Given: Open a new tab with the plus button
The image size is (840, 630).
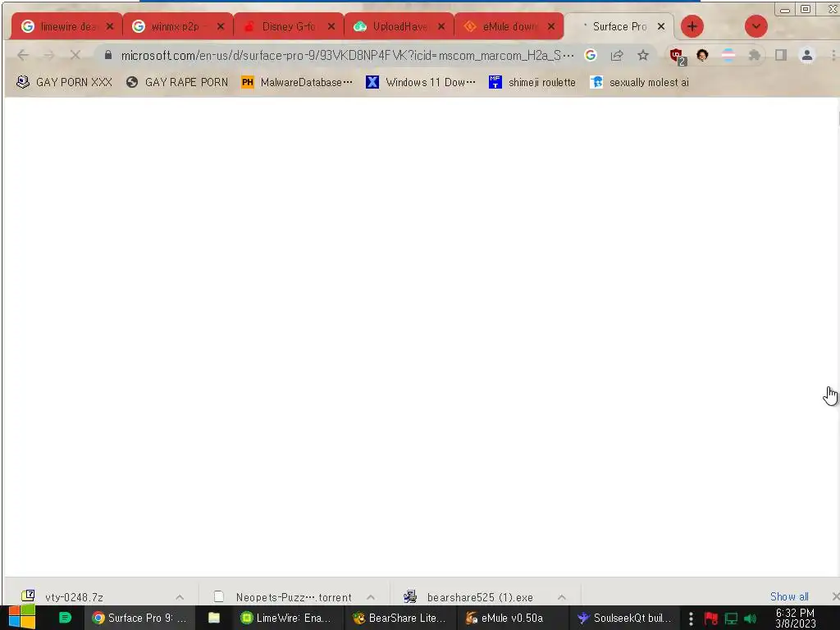Looking at the screenshot, I should [692, 26].
